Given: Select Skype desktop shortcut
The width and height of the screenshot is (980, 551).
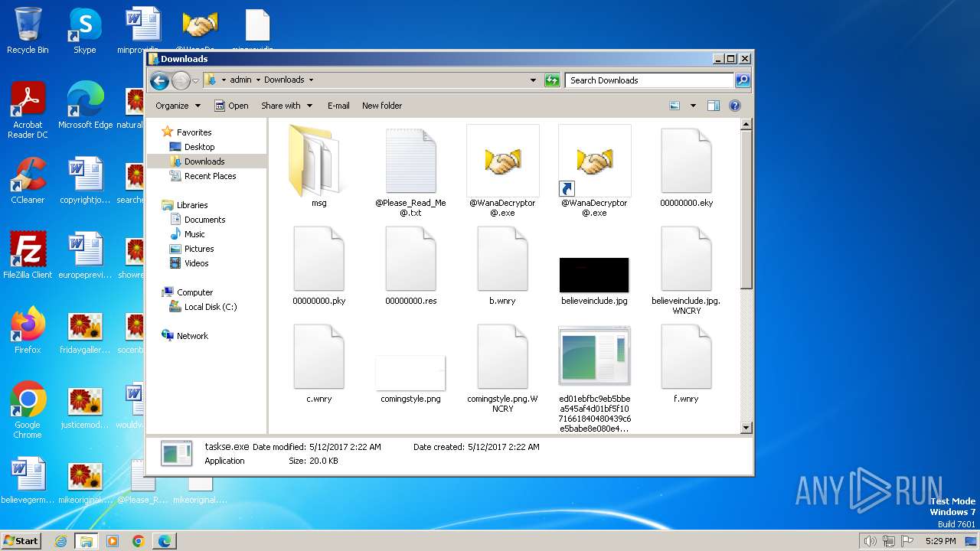Looking at the screenshot, I should pyautogui.click(x=85, y=31).
